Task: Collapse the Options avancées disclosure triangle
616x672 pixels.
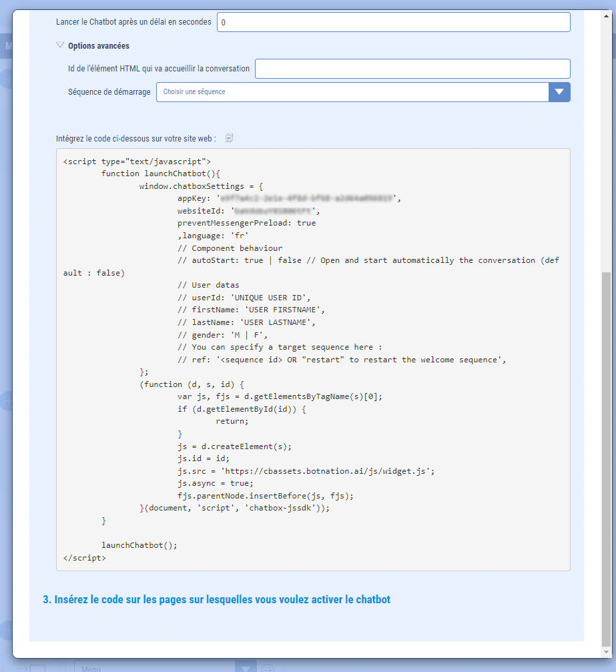Action: click(60, 46)
